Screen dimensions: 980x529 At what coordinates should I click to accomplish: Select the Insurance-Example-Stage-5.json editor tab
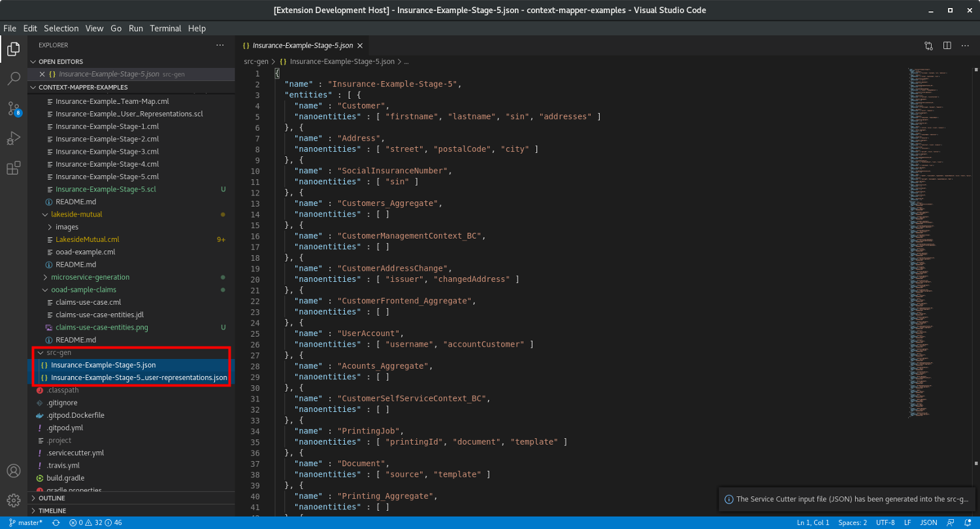(302, 46)
